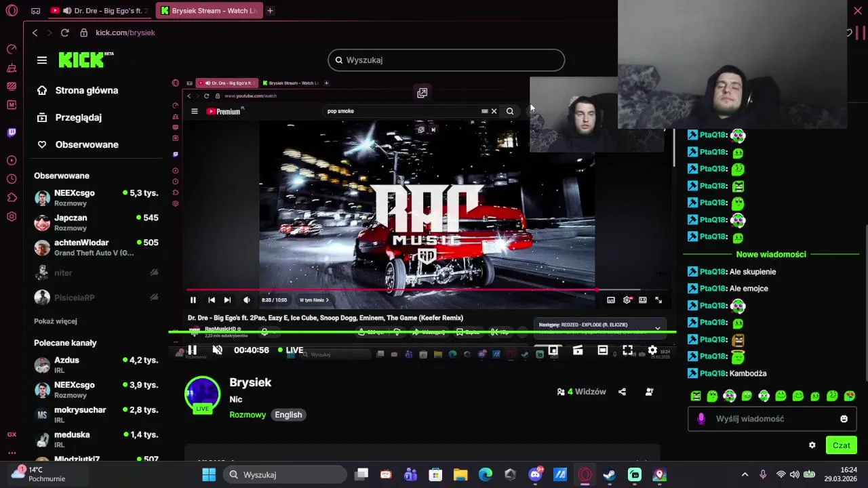Open meduska recommended channel
Image resolution: width=868 pixels, height=488 pixels.
96,439
